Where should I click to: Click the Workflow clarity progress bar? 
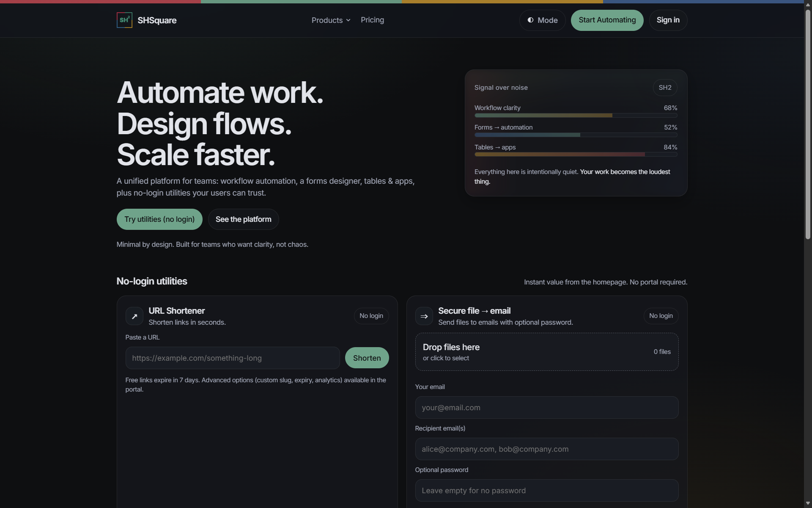click(576, 116)
